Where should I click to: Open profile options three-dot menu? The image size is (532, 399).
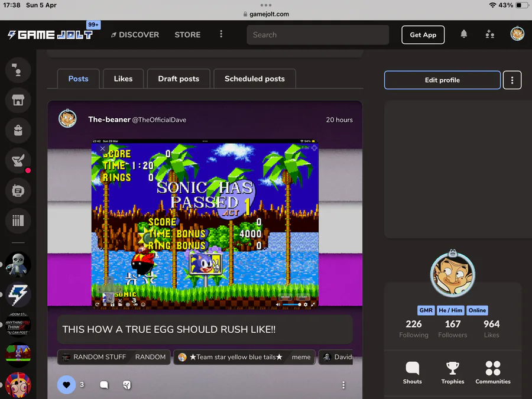click(x=512, y=80)
